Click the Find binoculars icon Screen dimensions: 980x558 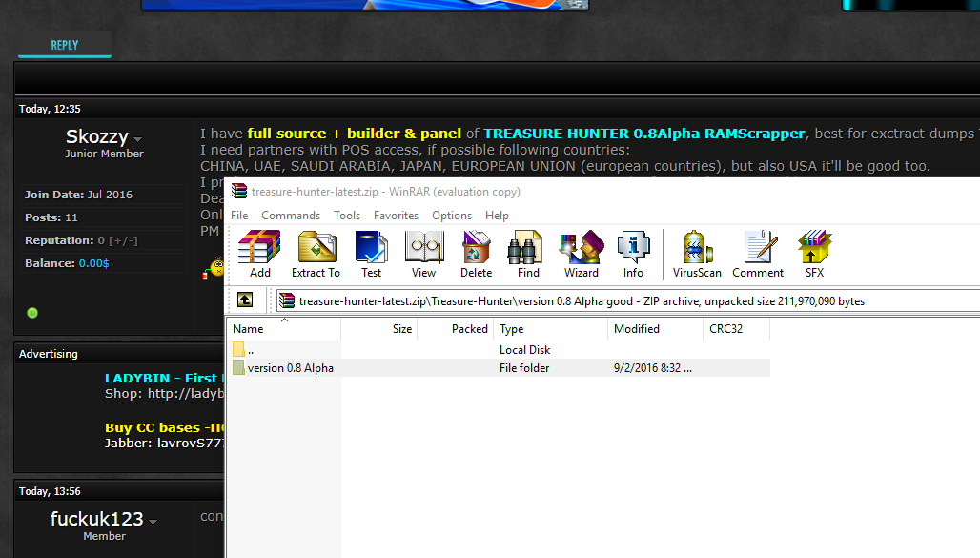(524, 246)
